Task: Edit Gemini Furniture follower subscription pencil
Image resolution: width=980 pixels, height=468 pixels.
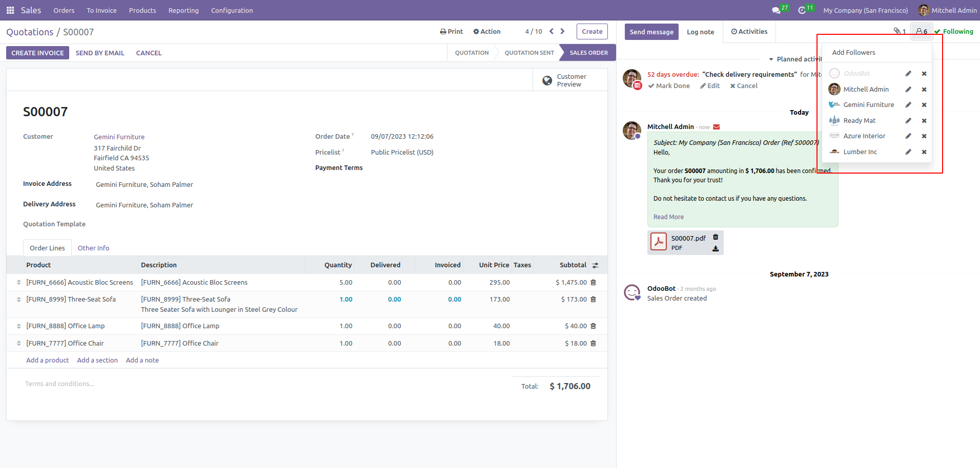Action: pyautogui.click(x=908, y=105)
